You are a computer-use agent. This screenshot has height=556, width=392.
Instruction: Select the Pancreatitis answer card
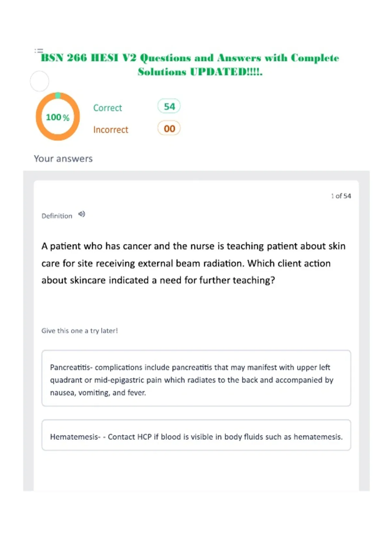click(196, 378)
